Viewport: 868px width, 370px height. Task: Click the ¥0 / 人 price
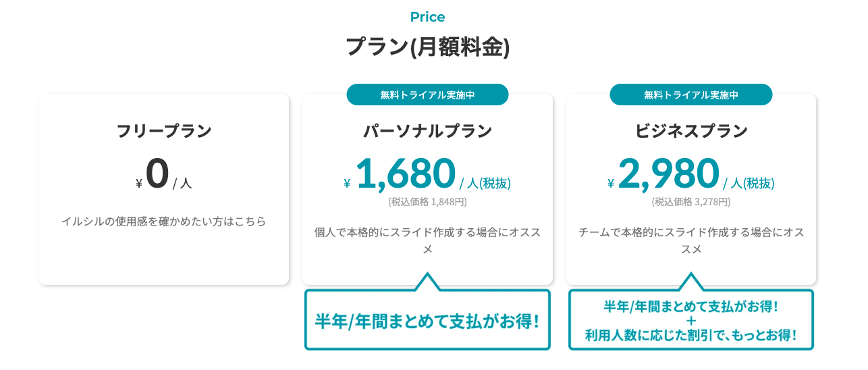164,175
